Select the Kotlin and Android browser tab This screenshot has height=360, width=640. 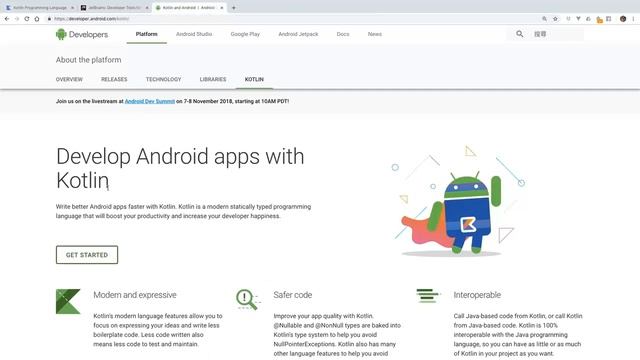[x=189, y=8]
